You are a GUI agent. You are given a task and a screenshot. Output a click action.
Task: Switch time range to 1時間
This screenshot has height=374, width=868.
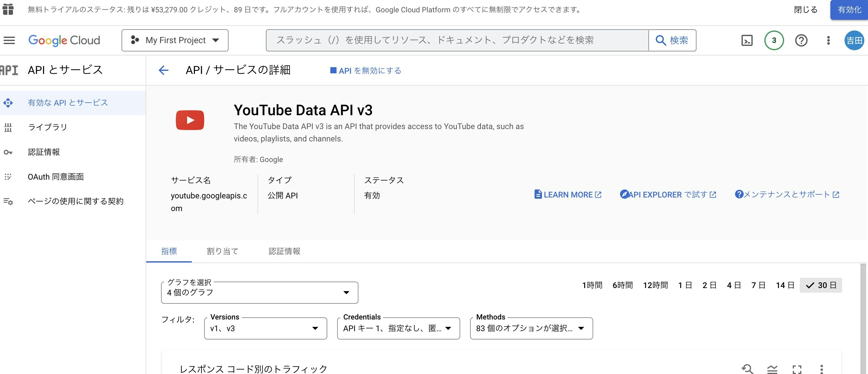click(x=592, y=285)
